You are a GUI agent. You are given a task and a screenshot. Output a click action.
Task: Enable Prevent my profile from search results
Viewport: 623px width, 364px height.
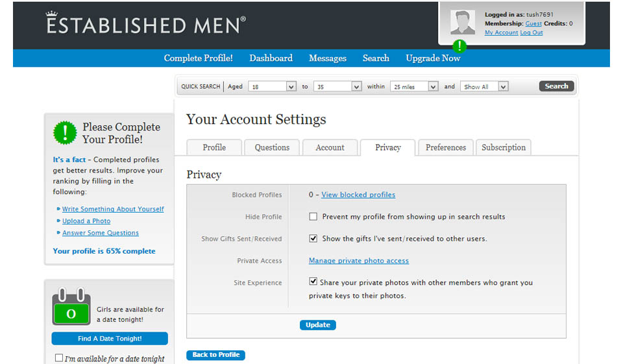pos(313,217)
